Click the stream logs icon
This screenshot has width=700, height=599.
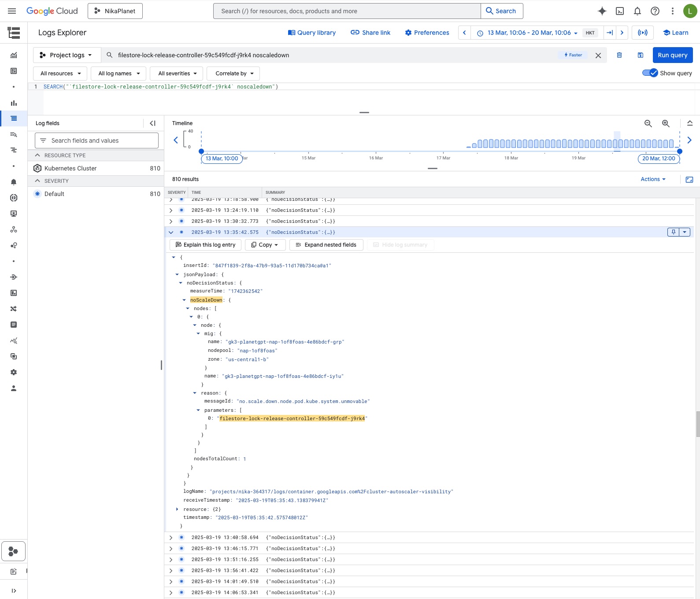tap(643, 33)
